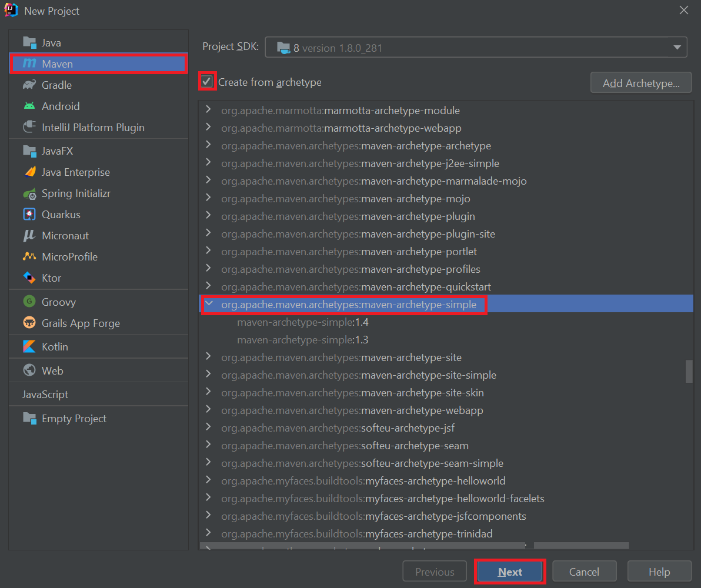
Task: Click the archetype list vertical scrollbar thumb
Action: click(689, 371)
